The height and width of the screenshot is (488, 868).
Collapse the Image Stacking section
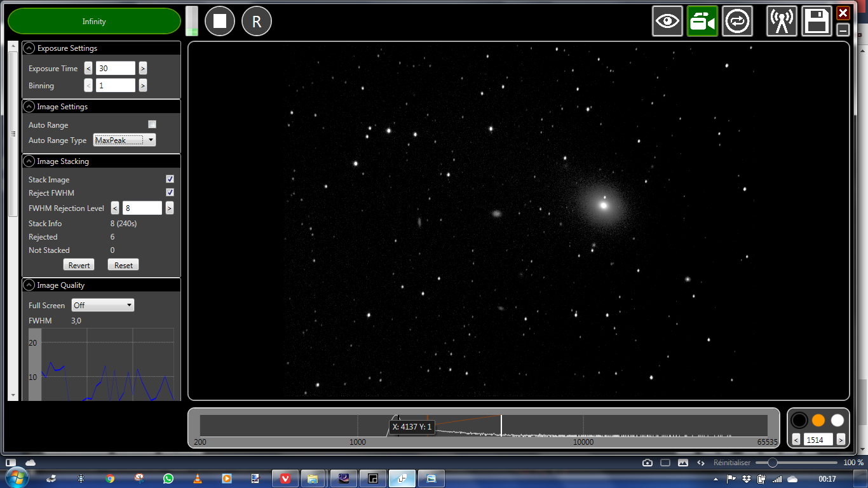[29, 161]
